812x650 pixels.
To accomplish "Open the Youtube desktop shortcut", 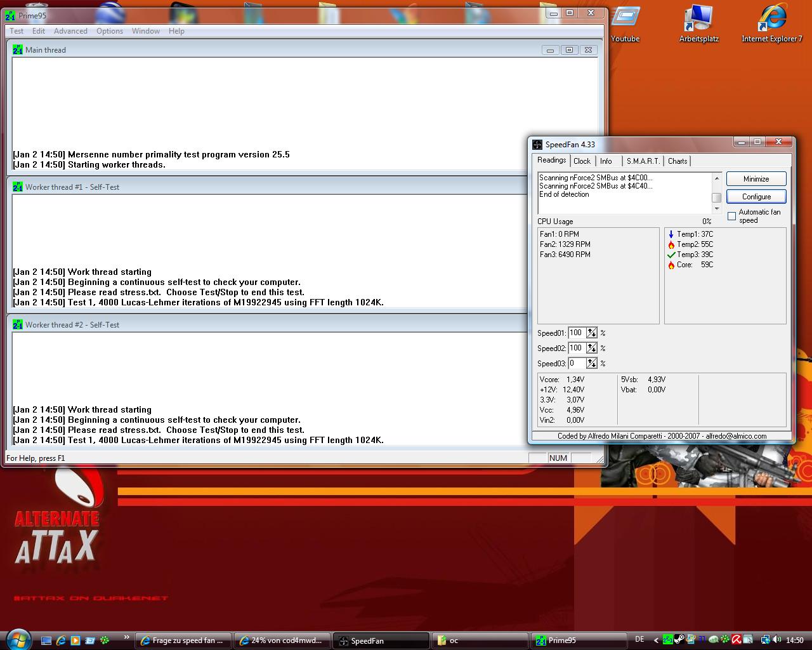I will tap(625, 24).
